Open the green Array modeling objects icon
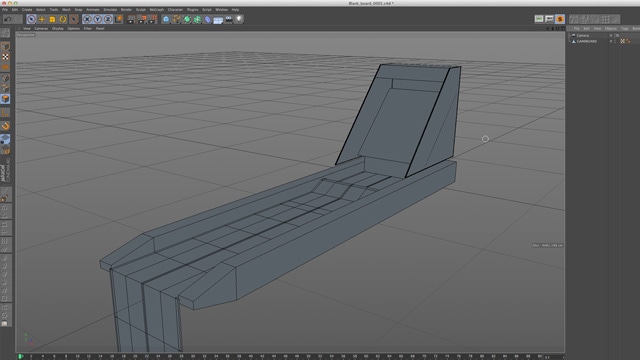Viewport: 640px width, 360px height. 197,19
